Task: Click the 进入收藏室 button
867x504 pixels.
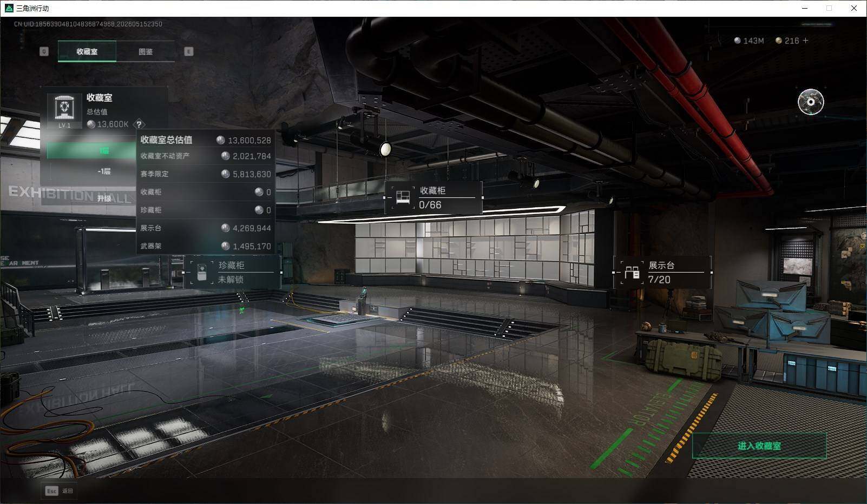Action: tap(759, 446)
